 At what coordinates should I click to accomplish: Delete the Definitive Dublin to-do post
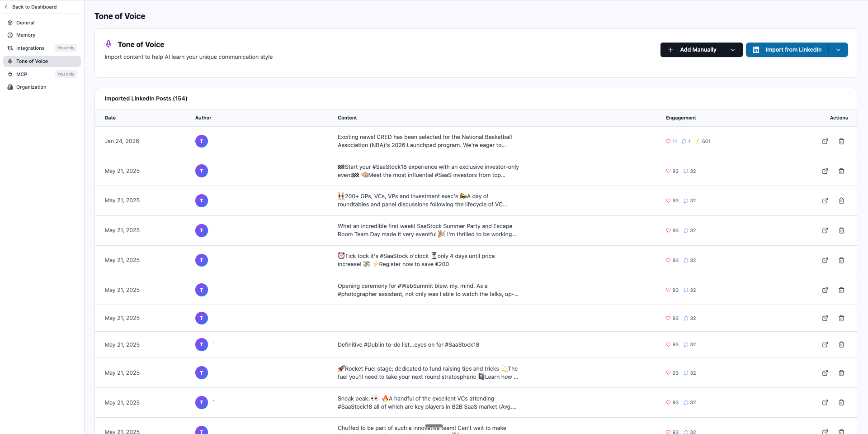tap(841, 344)
